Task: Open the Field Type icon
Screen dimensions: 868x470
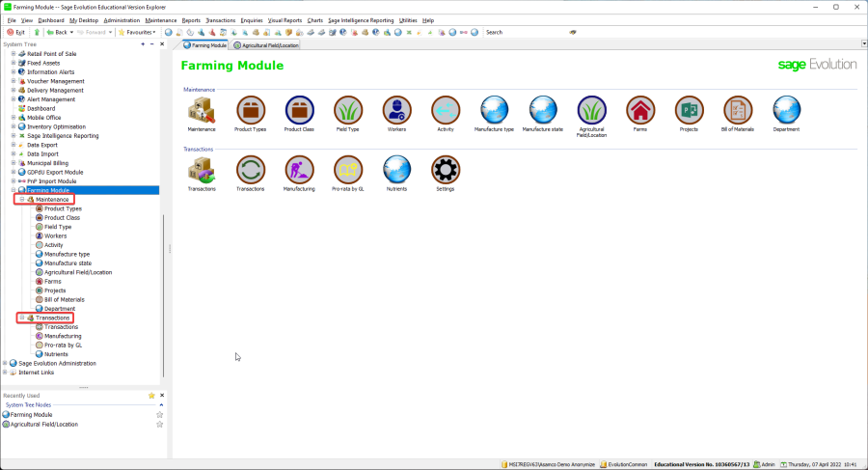Action: pyautogui.click(x=347, y=110)
